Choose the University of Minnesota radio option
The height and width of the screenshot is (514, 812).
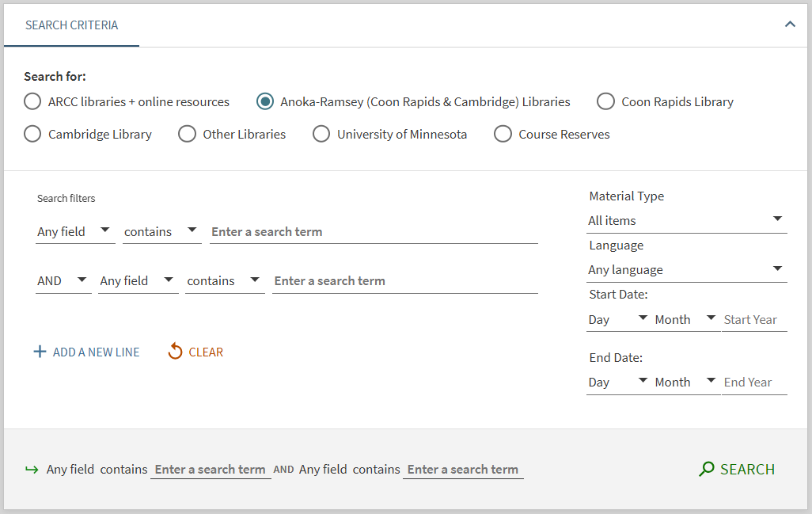[321, 134]
